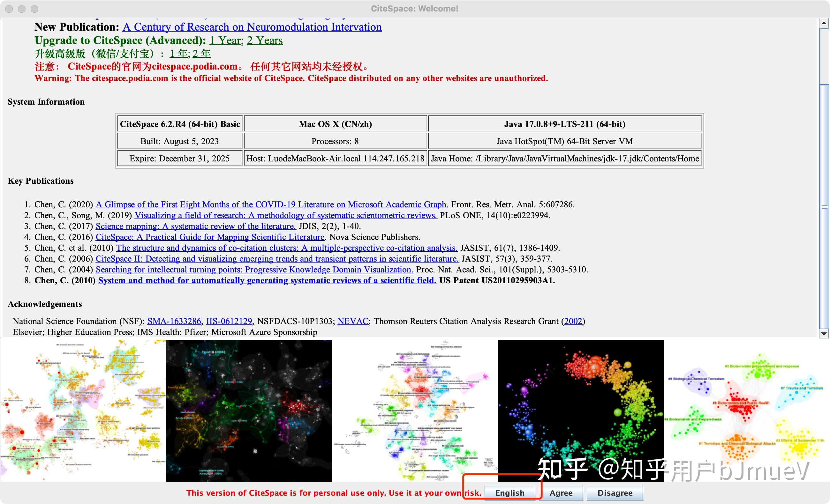
Task: Click the 2 Years upgrade link
Action: click(x=264, y=41)
